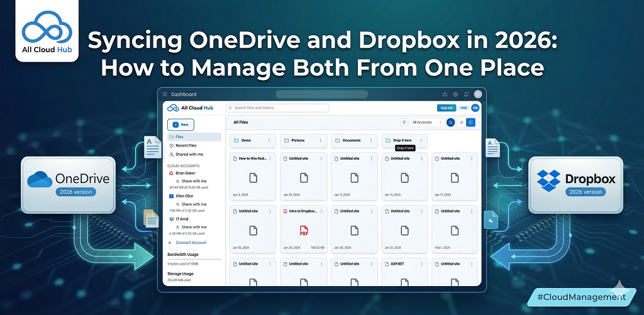Screen dimensions: 644x315
Task: Click the Upgrade button
Action: [447, 108]
